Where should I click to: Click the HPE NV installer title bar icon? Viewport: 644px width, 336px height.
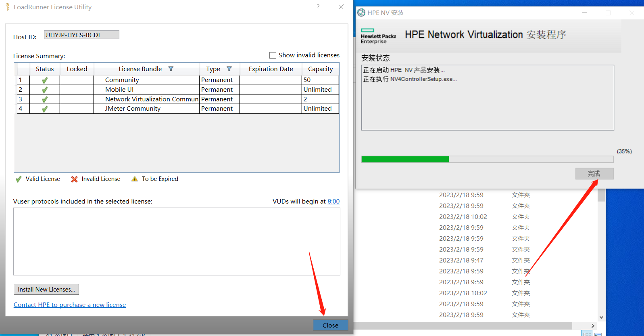click(361, 13)
